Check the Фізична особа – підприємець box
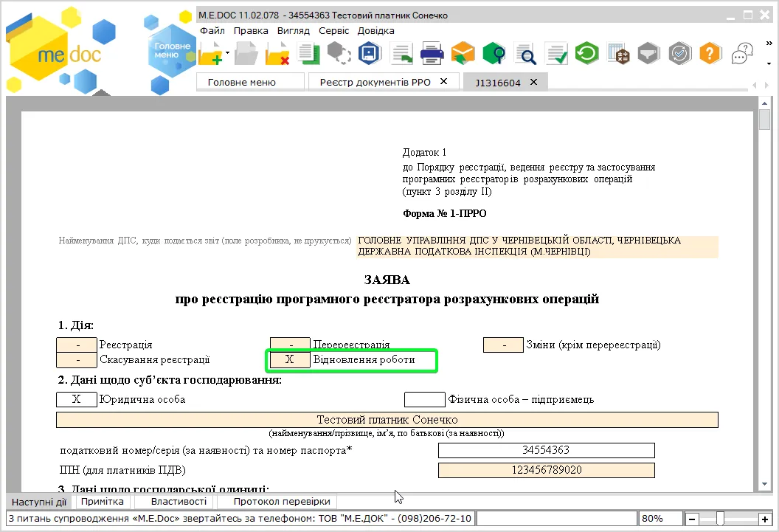Viewport: 779px width, 532px height. coord(424,399)
